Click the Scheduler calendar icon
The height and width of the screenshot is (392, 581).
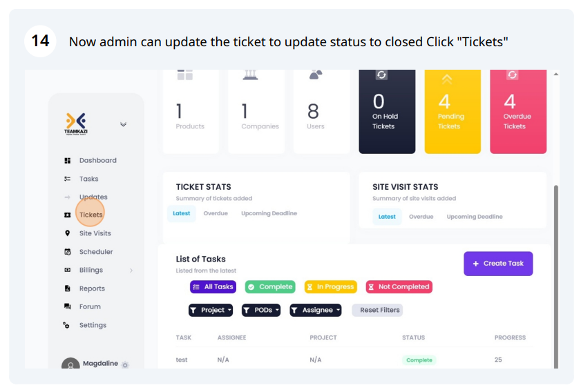tap(68, 252)
